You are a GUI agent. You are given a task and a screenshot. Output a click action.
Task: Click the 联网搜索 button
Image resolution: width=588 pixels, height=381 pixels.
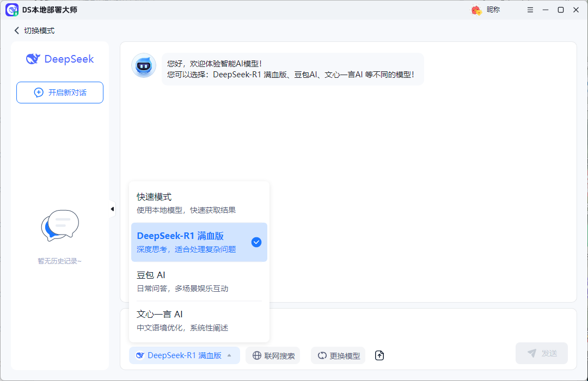coord(273,355)
